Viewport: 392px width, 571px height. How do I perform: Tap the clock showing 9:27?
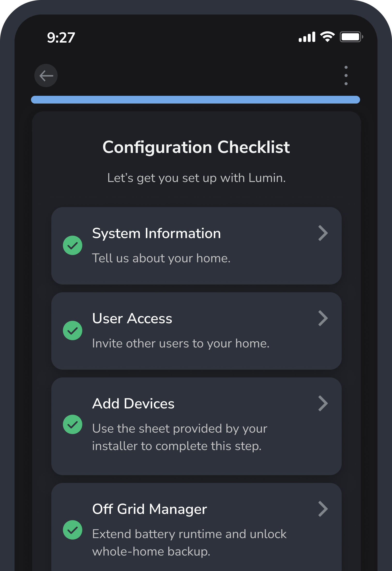pyautogui.click(x=61, y=37)
